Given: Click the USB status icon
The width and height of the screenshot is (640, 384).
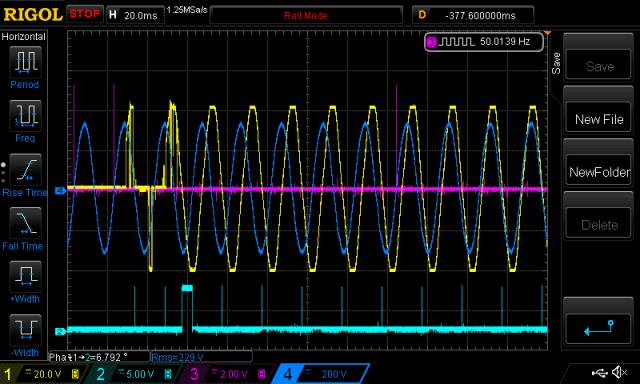Looking at the screenshot, I should tap(600, 372).
